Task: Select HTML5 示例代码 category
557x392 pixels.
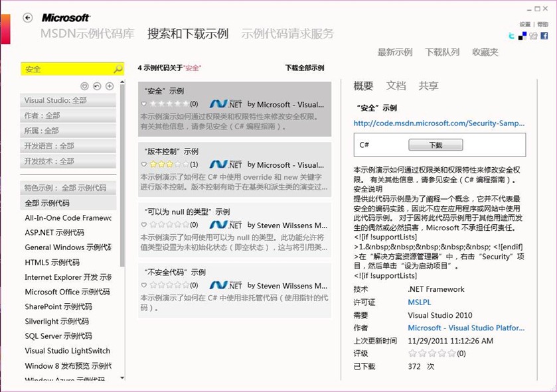Action: pyautogui.click(x=52, y=263)
